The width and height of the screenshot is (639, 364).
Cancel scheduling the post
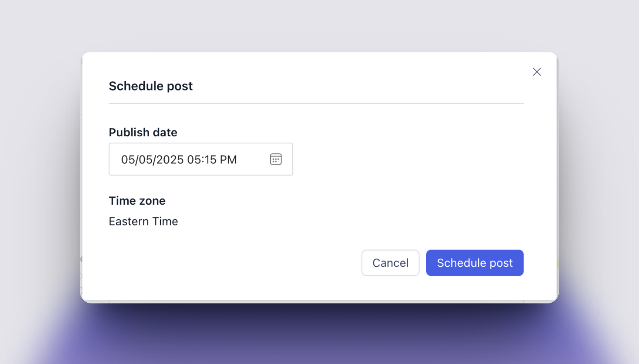[x=390, y=263]
